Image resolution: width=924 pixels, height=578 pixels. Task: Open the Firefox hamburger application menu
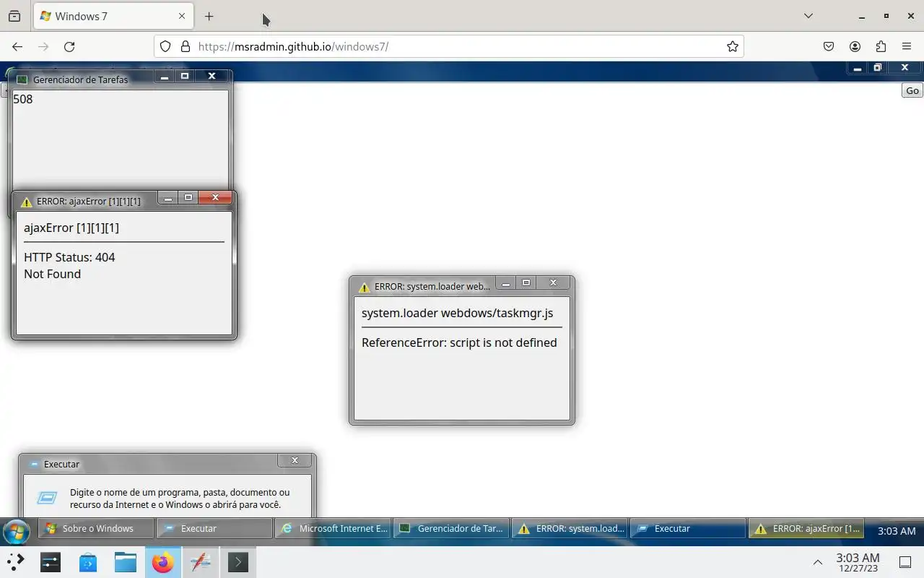coord(907,46)
